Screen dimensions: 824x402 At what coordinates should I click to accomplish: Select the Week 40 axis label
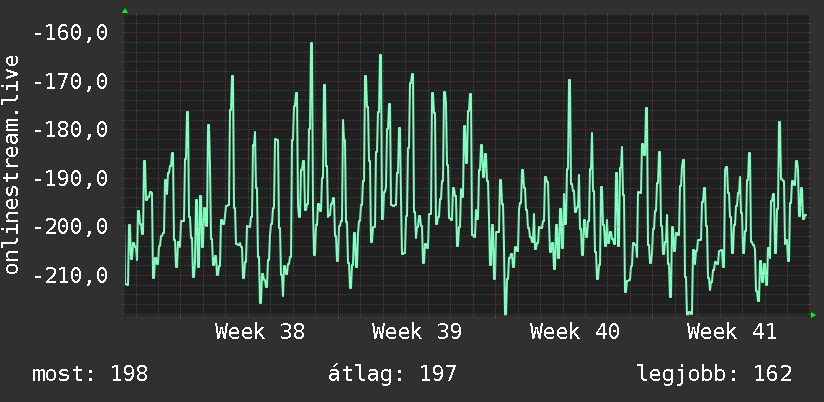pyautogui.click(x=574, y=332)
